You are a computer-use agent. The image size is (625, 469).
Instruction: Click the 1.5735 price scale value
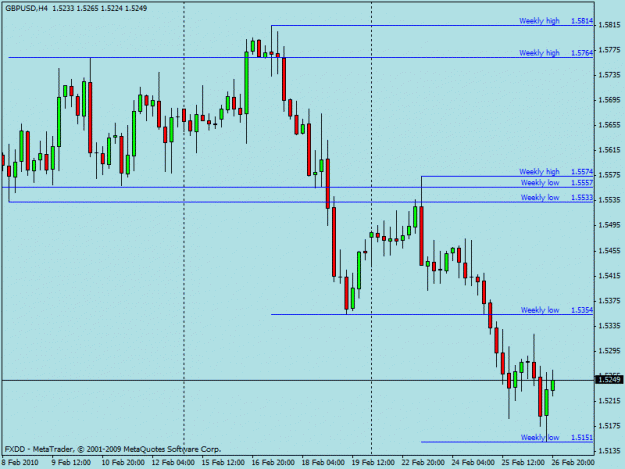pyautogui.click(x=609, y=75)
